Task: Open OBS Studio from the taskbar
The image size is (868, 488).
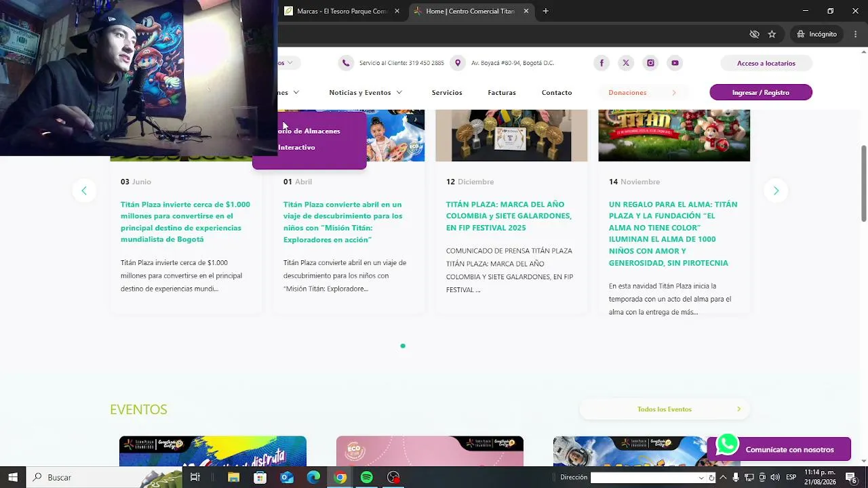Action: (393, 477)
